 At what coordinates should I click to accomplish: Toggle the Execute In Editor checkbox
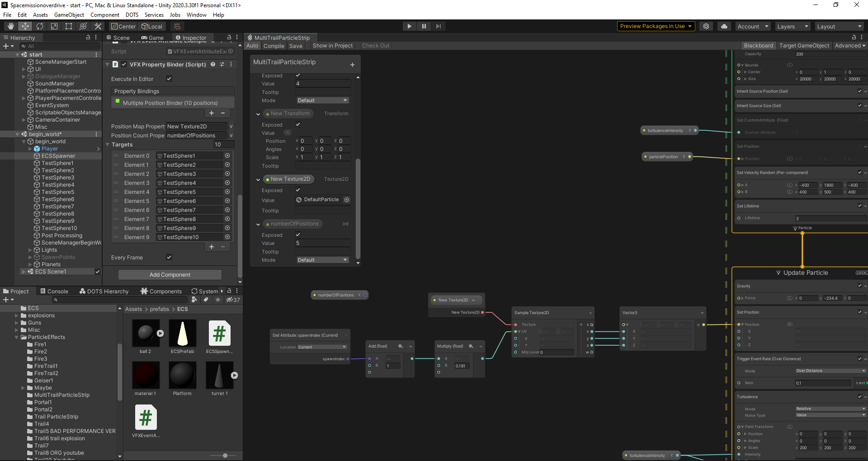169,78
